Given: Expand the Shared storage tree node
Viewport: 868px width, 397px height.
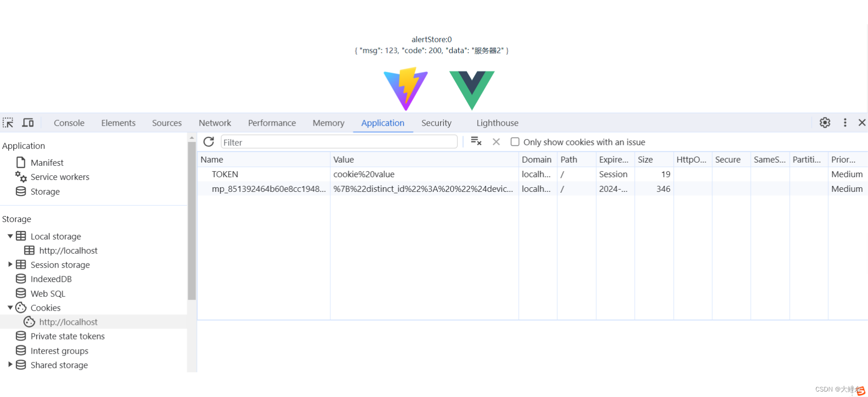Looking at the screenshot, I should click(10, 365).
